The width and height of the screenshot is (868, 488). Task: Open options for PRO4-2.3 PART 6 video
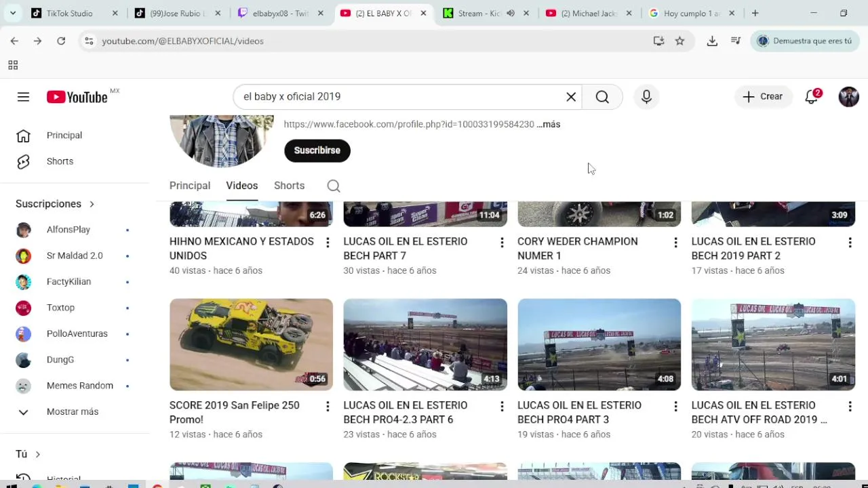[502, 407]
